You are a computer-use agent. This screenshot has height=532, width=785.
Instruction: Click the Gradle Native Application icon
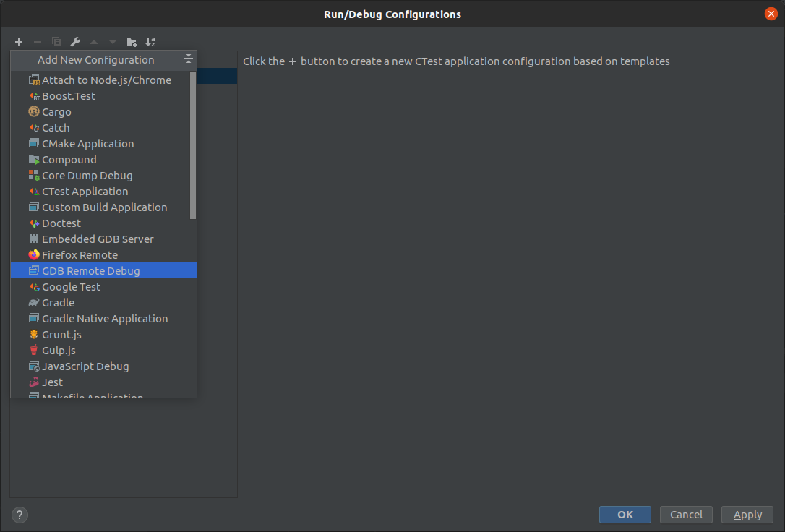tap(33, 318)
